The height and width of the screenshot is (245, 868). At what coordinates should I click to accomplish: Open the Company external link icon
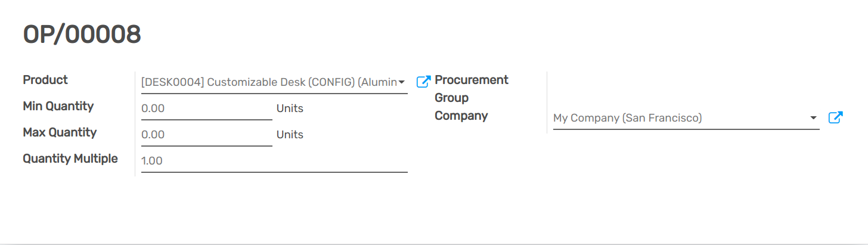click(836, 118)
